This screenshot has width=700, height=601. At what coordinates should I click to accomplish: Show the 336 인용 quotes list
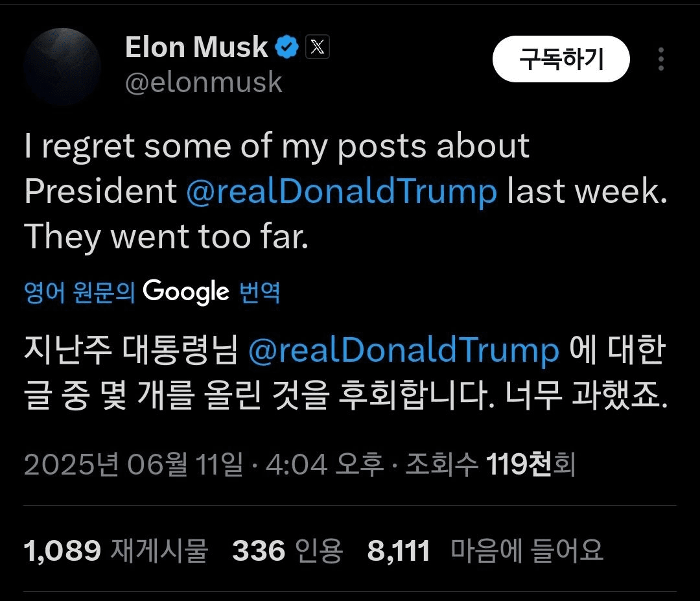pos(287,551)
